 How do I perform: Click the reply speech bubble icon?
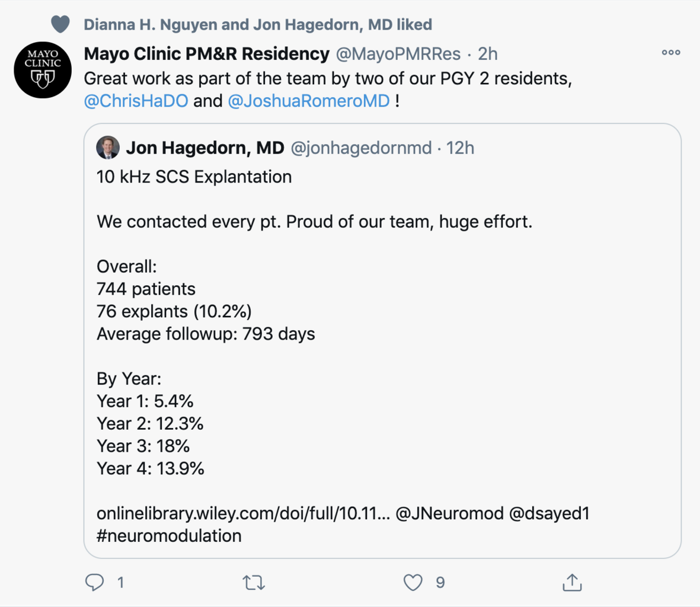pyautogui.click(x=94, y=583)
